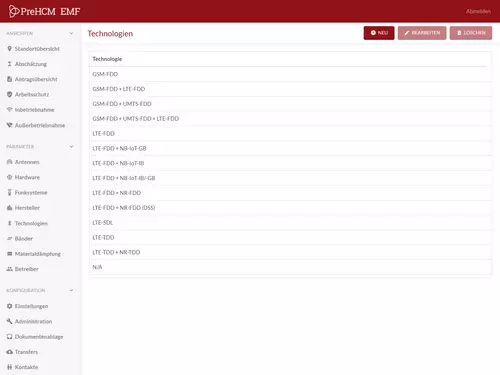Open Funksysteme parameter page
Viewport: 500px width, 375px height.
31,193
